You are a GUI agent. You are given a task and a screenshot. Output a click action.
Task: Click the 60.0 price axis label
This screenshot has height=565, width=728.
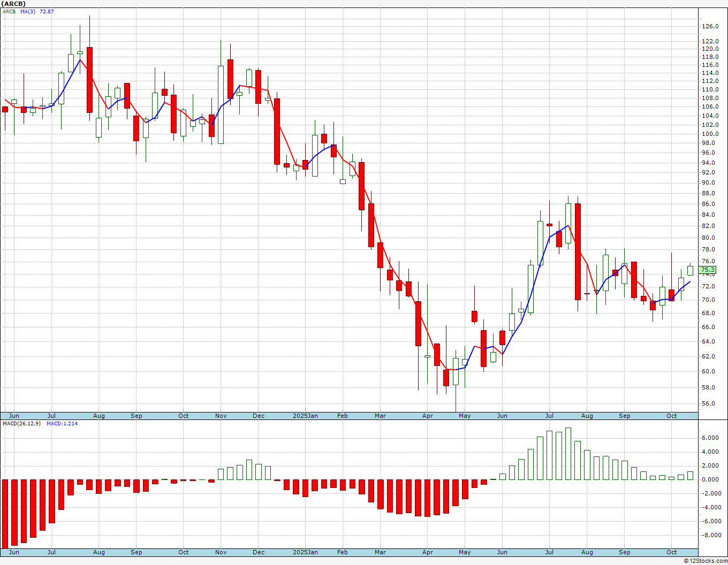tap(710, 371)
